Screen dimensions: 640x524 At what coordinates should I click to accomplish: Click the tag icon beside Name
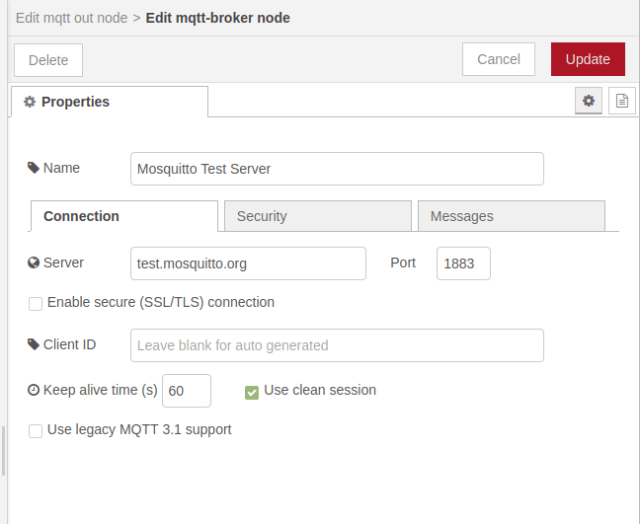[34, 168]
